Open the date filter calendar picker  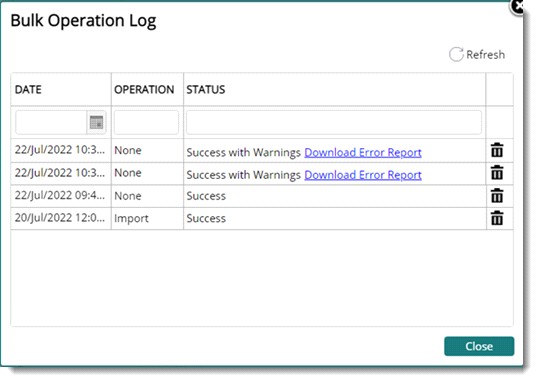coord(96,122)
